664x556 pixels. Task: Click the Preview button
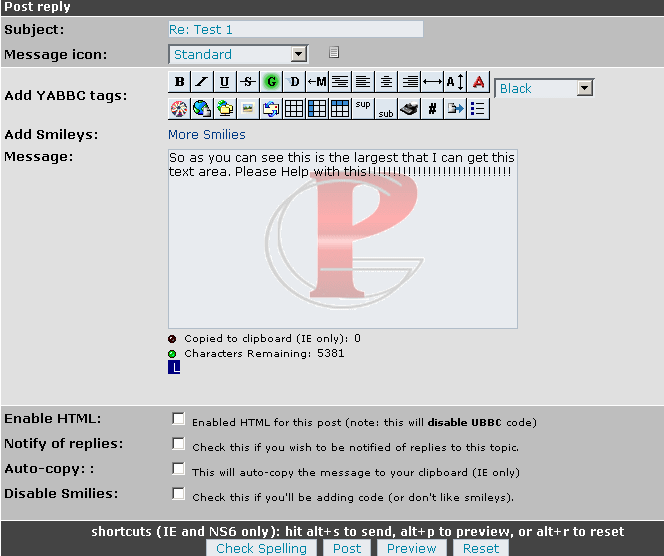pyautogui.click(x=412, y=548)
